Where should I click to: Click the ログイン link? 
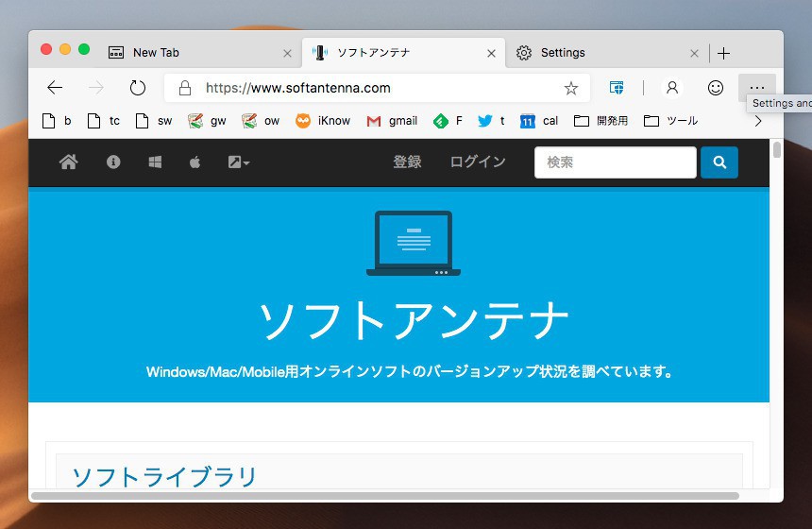tap(478, 162)
